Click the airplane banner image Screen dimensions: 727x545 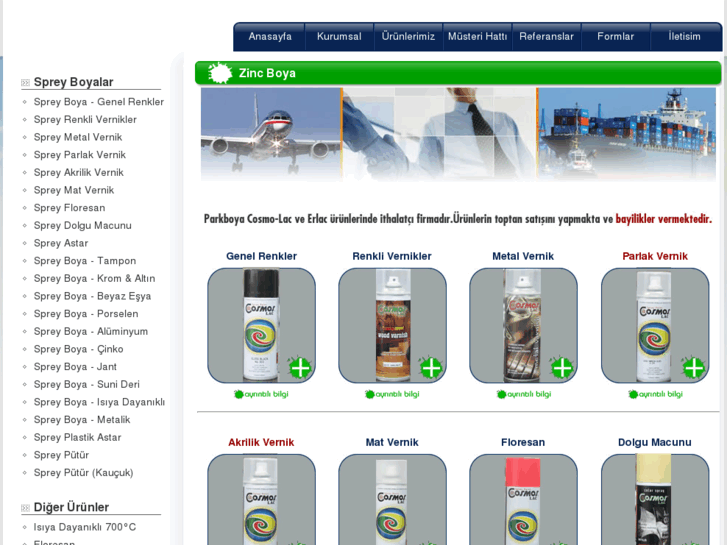pos(271,134)
